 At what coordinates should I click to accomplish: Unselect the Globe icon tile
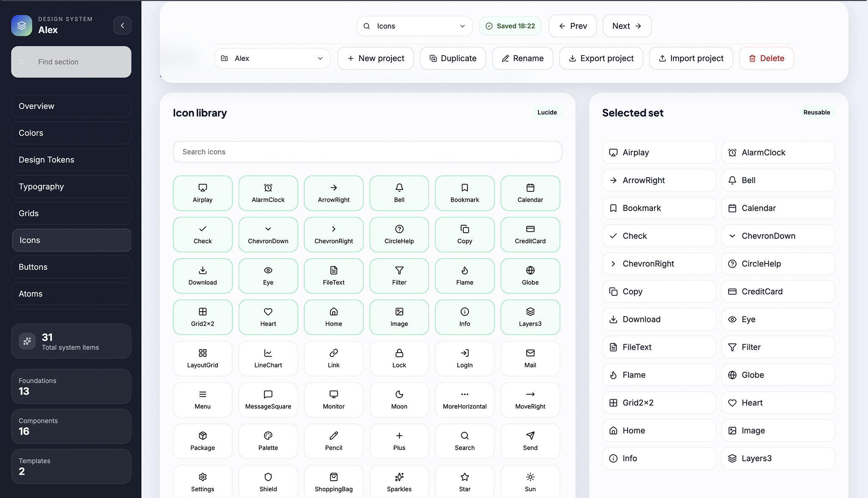coord(530,275)
